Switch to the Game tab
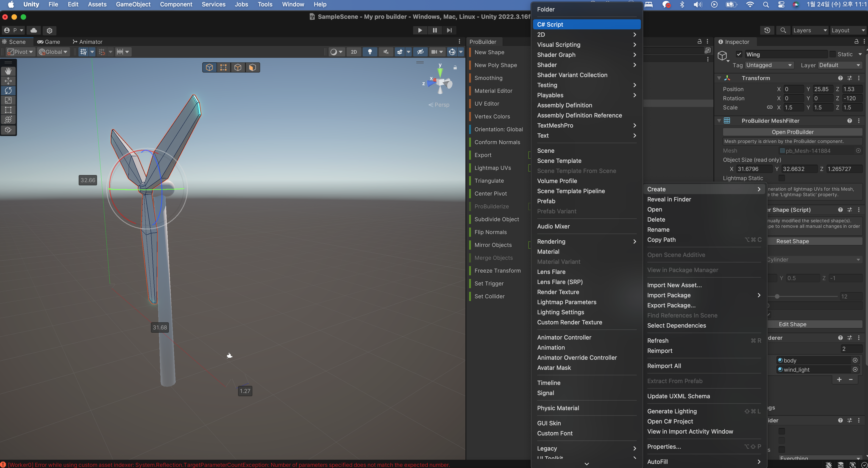 [49, 42]
